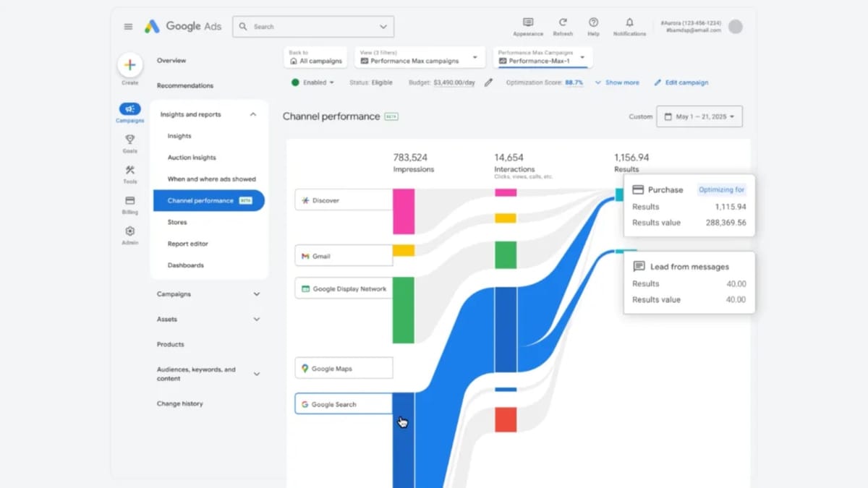Screen dimensions: 868x488
Task: Open the May 1 – 21, 2025 date picker
Action: (x=699, y=116)
